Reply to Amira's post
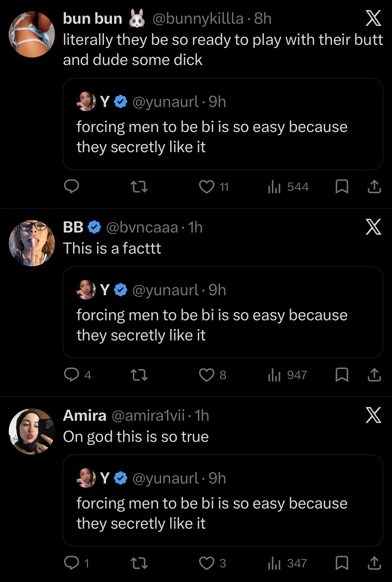 click(72, 563)
